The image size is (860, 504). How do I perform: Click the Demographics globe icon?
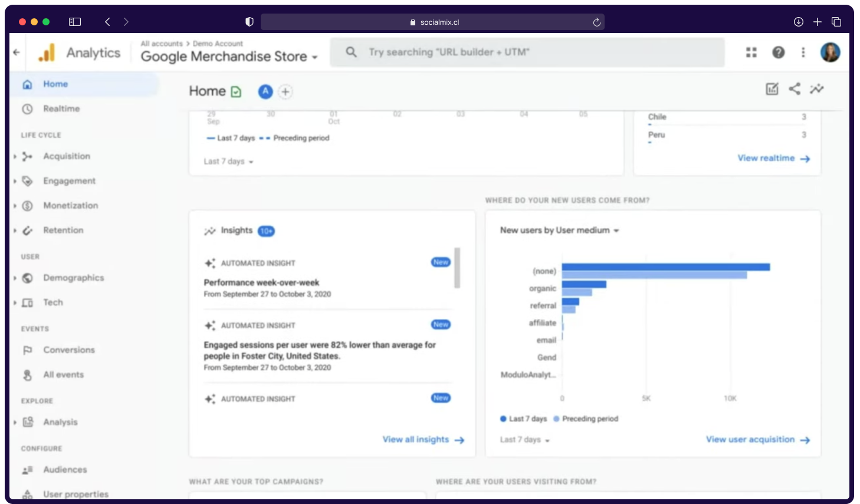(x=27, y=278)
